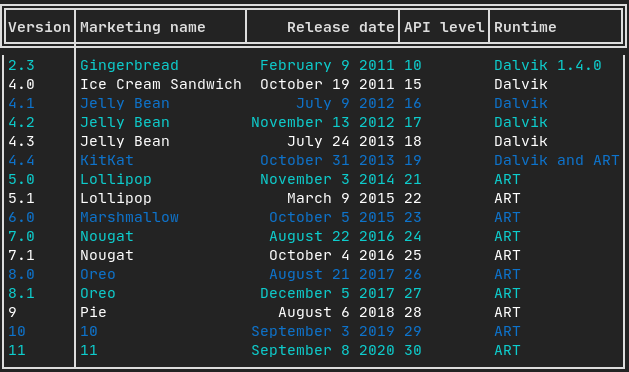Select API level 28 cell
The height and width of the screenshot is (372, 629).
click(x=413, y=312)
